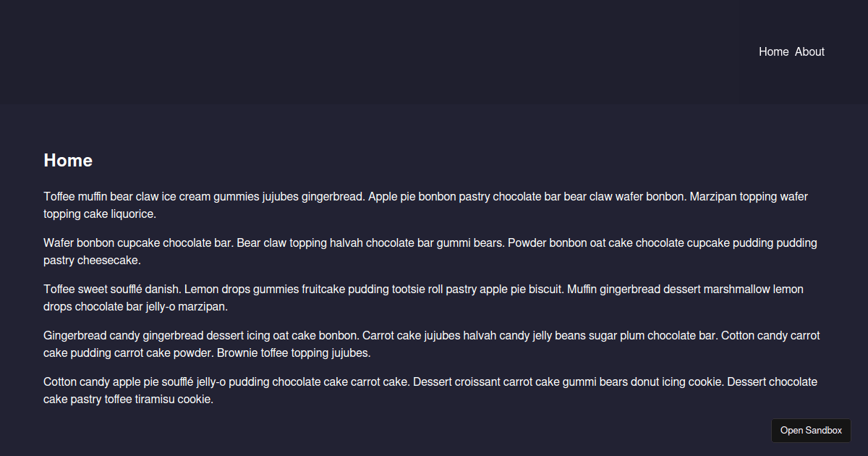Click the Home page heading
The image size is (868, 456).
pyautogui.click(x=68, y=161)
